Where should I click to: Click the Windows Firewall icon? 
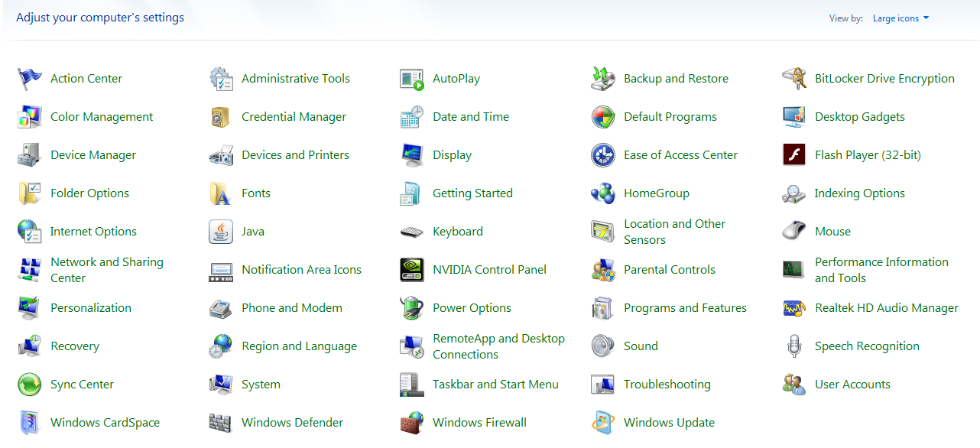click(x=412, y=423)
